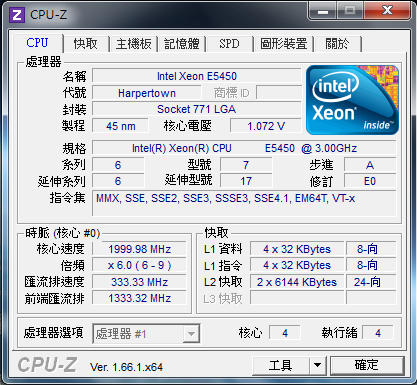Click the 45 nm technology value

point(120,126)
